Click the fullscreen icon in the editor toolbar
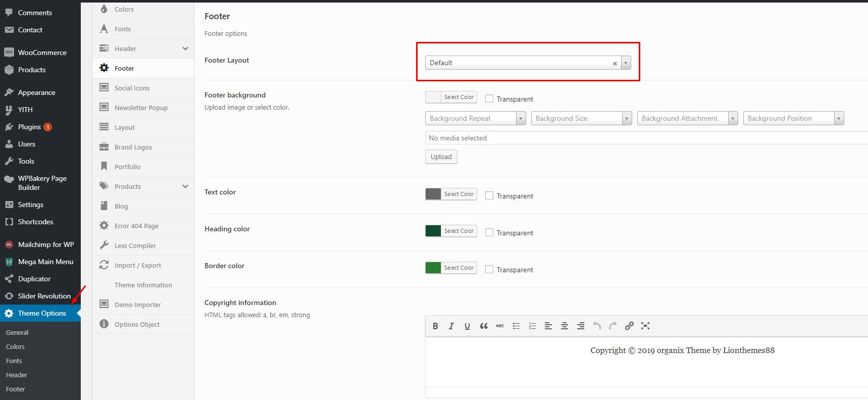 pos(645,326)
